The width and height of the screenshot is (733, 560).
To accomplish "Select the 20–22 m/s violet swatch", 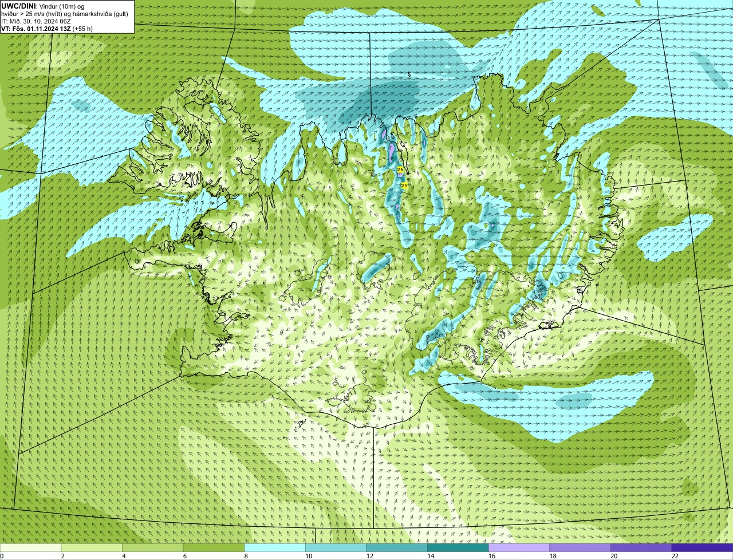I will [x=641, y=547].
